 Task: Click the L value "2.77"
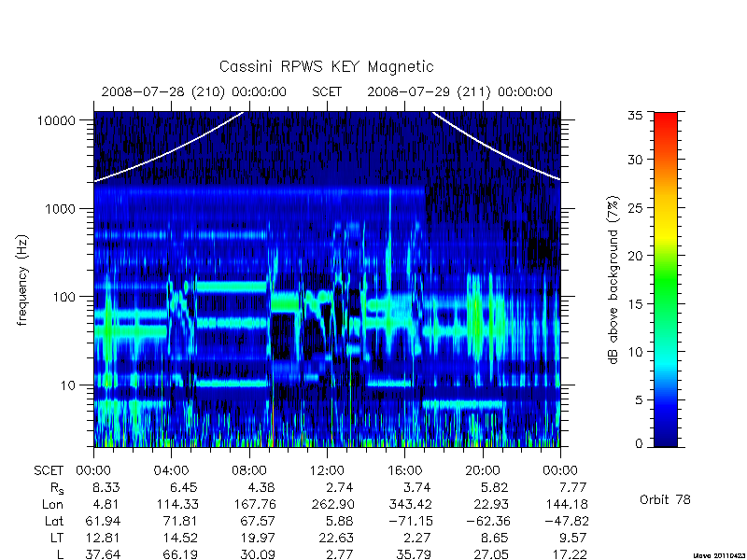[x=338, y=554]
